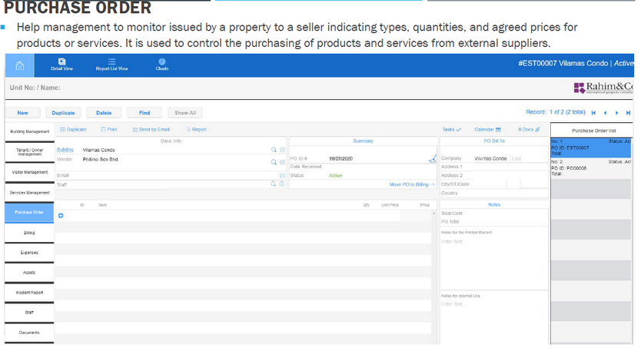644x351 pixels.
Task: Click Move PO to Billing
Action: tap(412, 184)
